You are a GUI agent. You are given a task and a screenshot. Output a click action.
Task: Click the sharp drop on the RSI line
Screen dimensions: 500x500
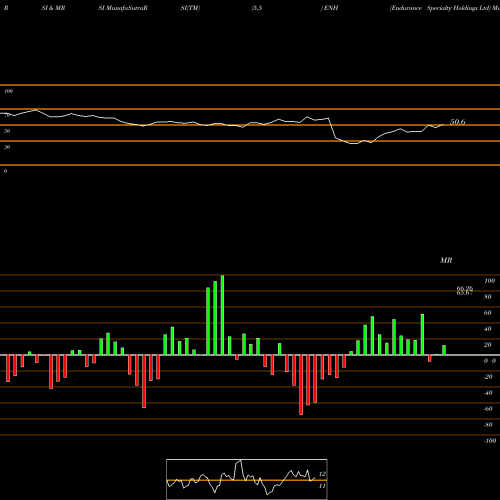click(x=332, y=128)
